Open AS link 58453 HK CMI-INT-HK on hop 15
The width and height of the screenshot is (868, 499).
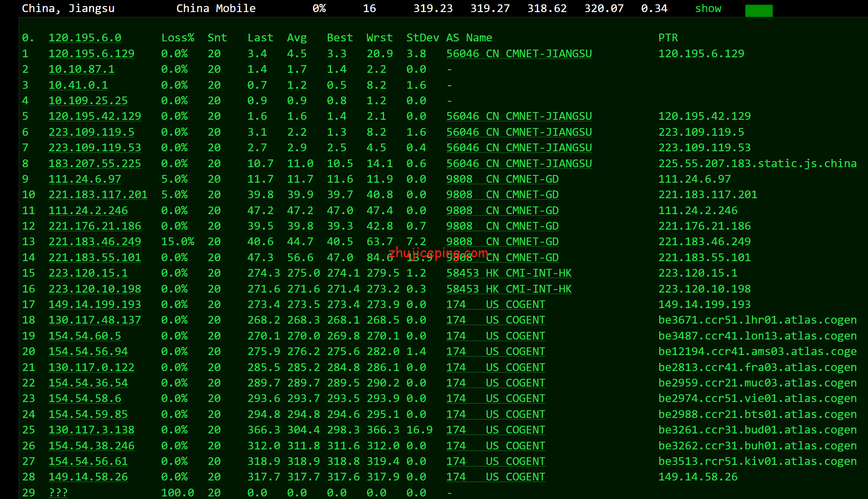tap(509, 273)
